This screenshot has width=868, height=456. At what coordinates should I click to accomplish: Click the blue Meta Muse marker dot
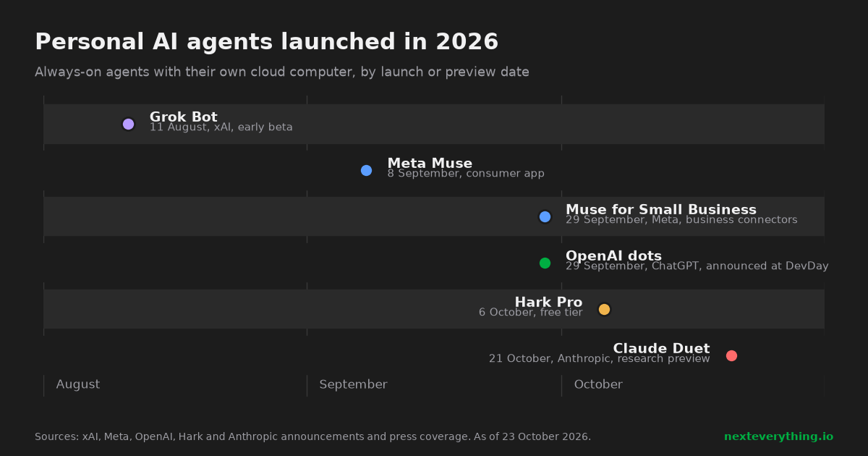pos(366,170)
